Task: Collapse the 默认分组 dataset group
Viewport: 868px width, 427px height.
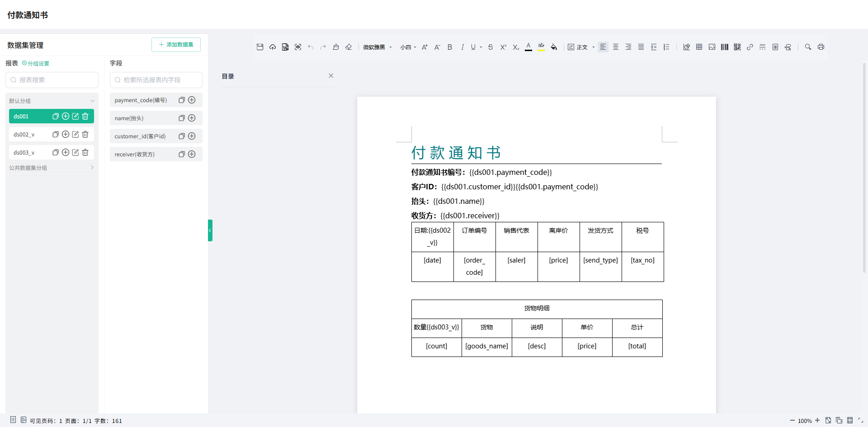Action: [93, 100]
